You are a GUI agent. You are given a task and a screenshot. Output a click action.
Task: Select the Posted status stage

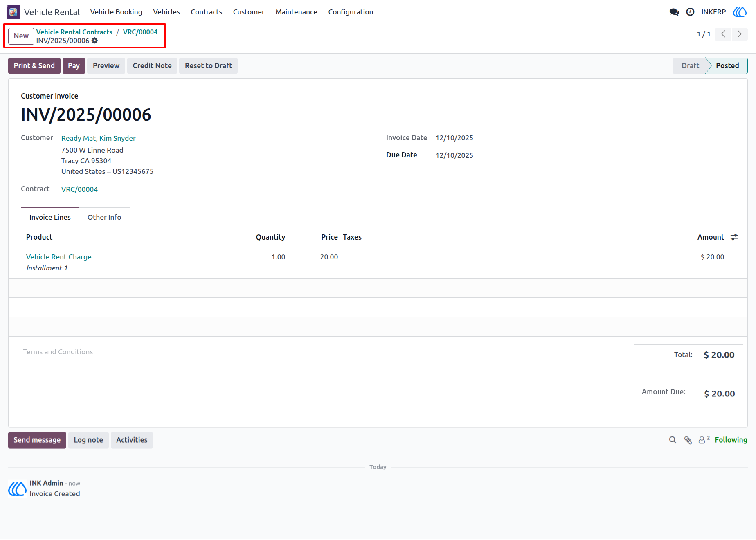tap(727, 66)
